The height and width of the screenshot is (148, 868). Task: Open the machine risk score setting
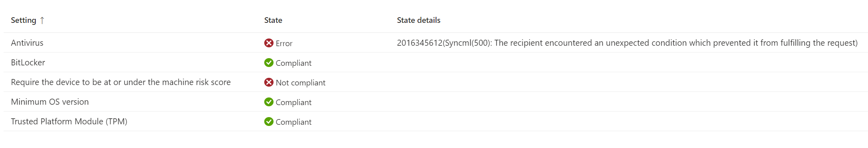(121, 82)
